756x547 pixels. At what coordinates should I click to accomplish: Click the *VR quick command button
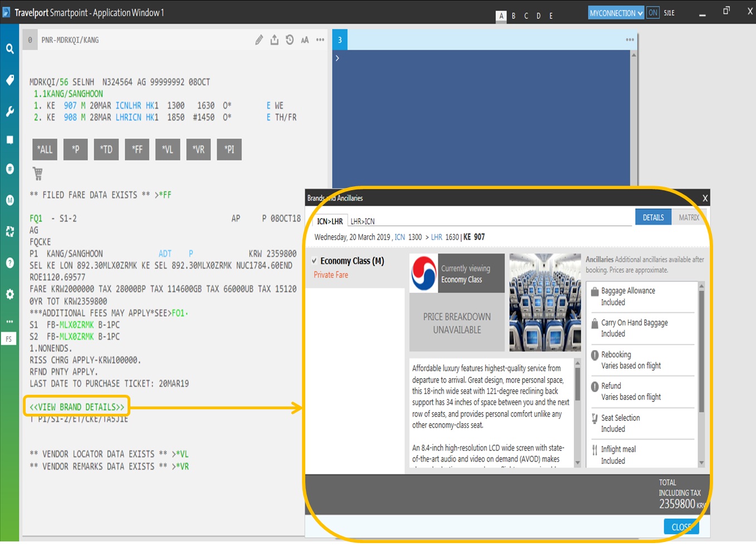(198, 149)
